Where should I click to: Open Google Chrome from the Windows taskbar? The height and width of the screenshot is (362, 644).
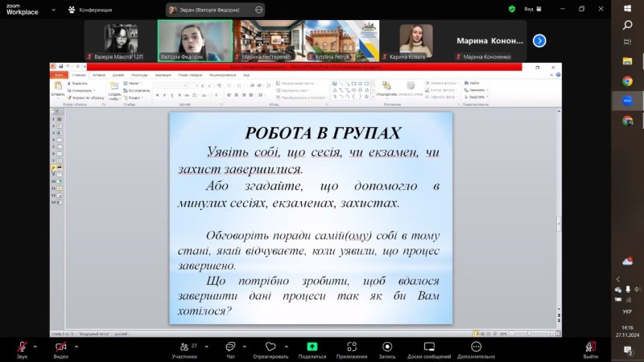tap(627, 81)
